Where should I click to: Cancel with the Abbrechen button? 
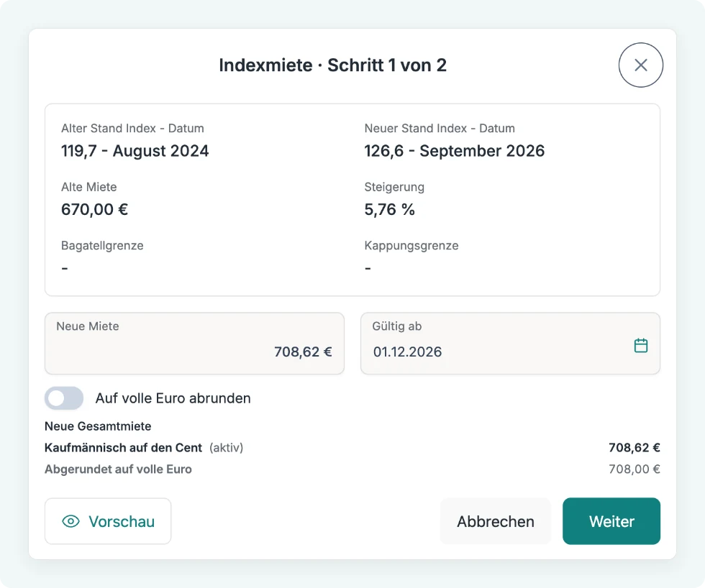pyautogui.click(x=496, y=521)
